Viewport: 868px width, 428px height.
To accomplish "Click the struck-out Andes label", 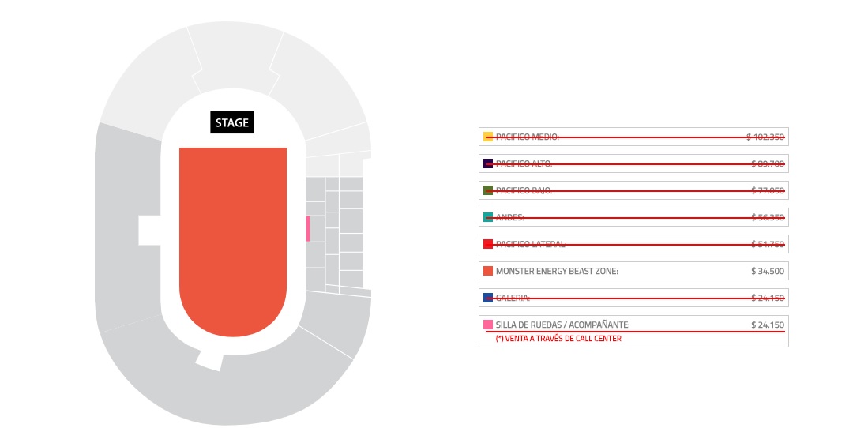I will click(x=509, y=217).
